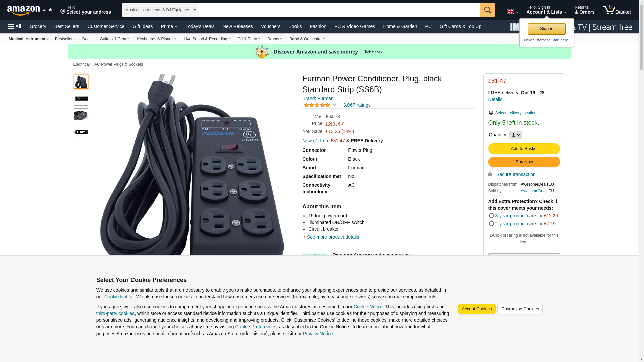Click the star rating icons
644x362 pixels.
[x=317, y=105]
